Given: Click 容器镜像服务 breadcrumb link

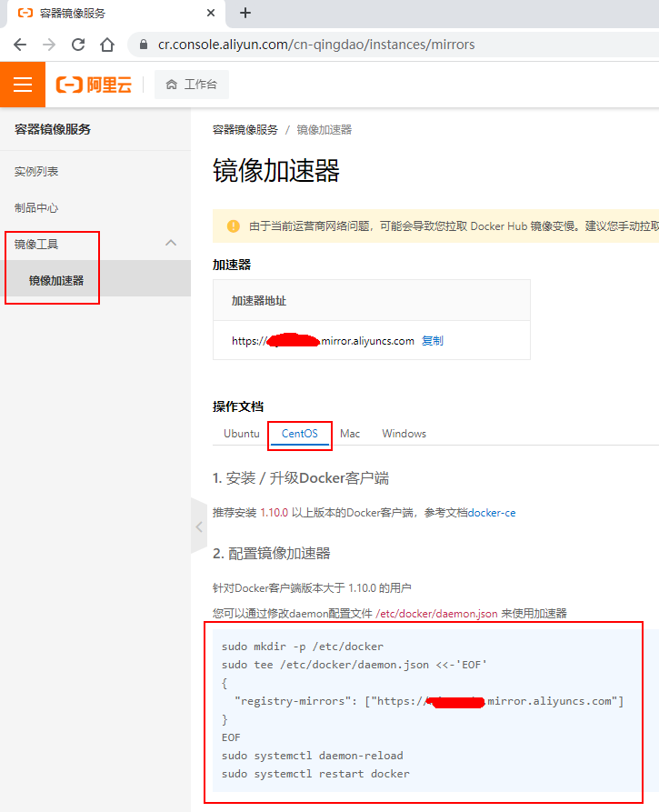Looking at the screenshot, I should (x=245, y=130).
